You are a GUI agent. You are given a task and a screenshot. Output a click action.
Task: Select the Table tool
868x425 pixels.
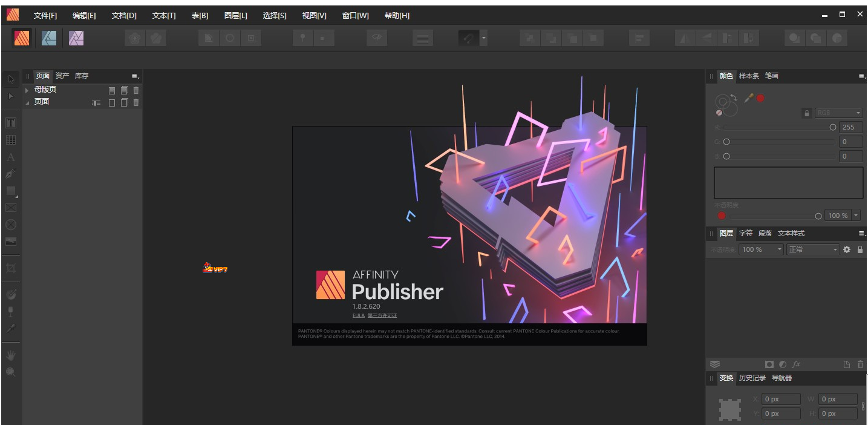[11, 140]
